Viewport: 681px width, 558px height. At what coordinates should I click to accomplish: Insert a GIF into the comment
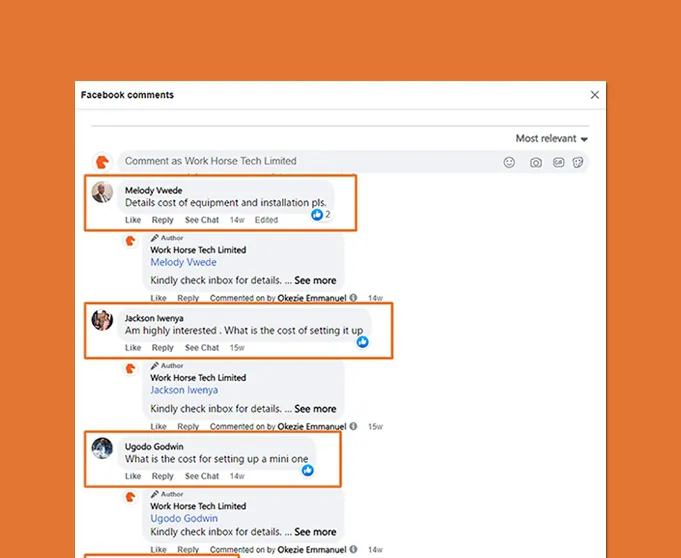(558, 162)
